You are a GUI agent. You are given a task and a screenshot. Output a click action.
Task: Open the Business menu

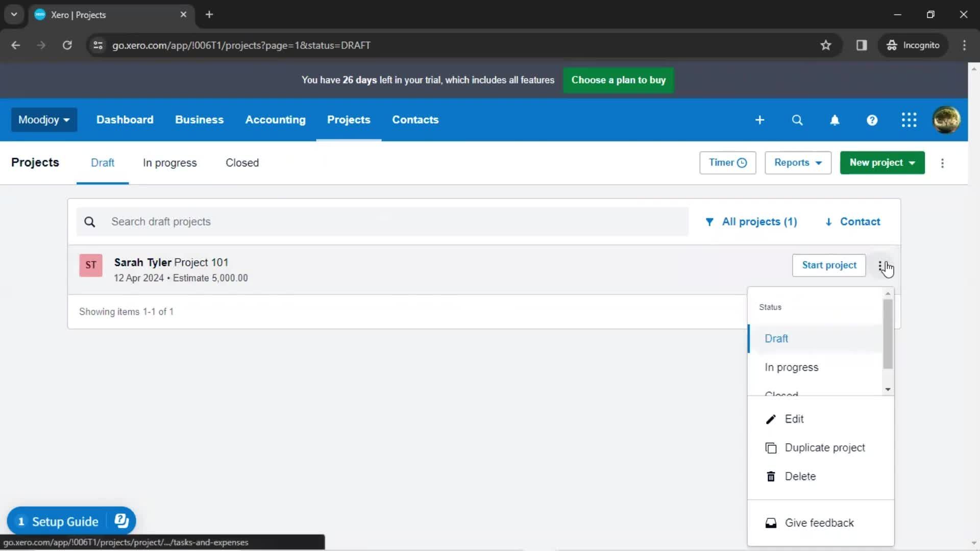pos(199,120)
